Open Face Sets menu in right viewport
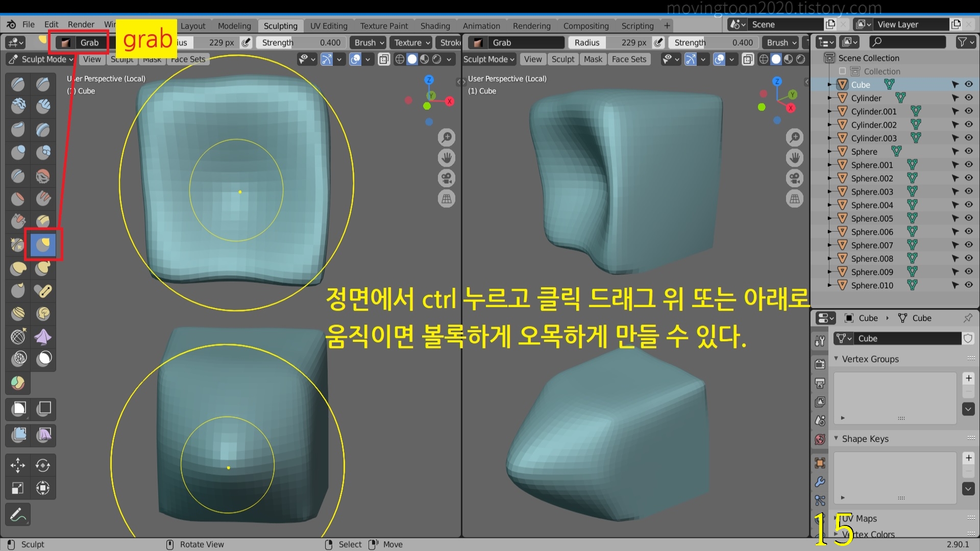This screenshot has height=551, width=980. tap(629, 59)
